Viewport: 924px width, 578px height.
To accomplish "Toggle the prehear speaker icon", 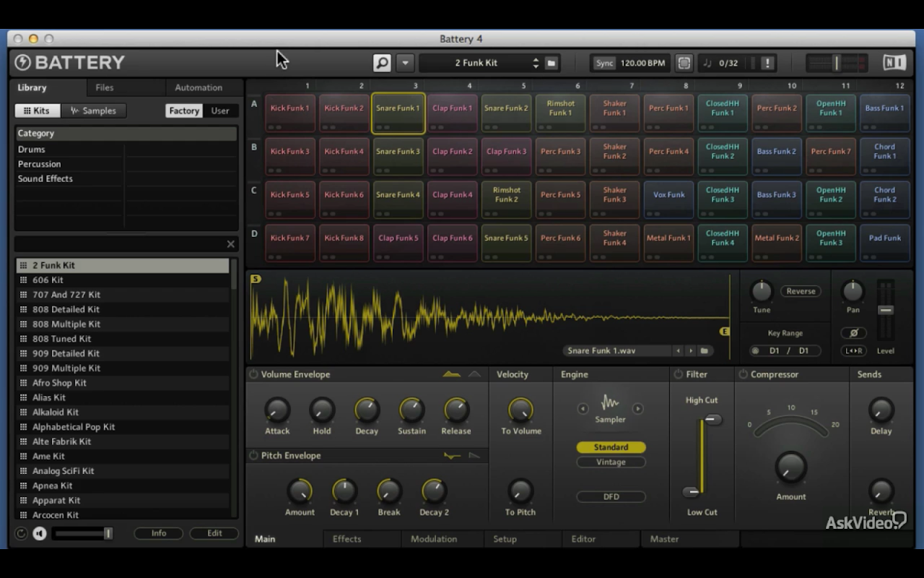I will [40, 534].
